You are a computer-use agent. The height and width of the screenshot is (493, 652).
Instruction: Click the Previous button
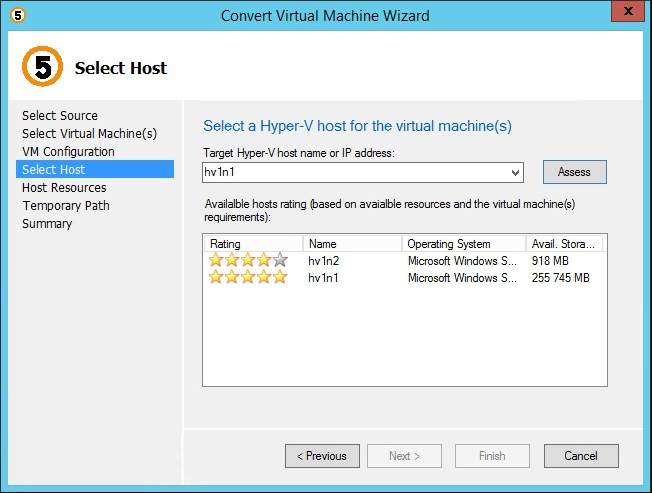322,456
